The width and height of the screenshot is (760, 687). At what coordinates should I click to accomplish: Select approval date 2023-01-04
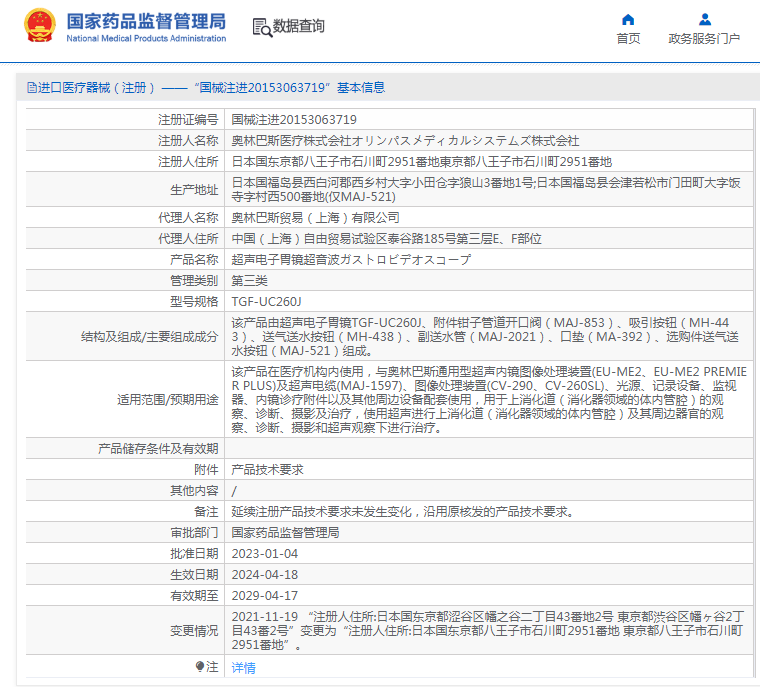(x=265, y=554)
